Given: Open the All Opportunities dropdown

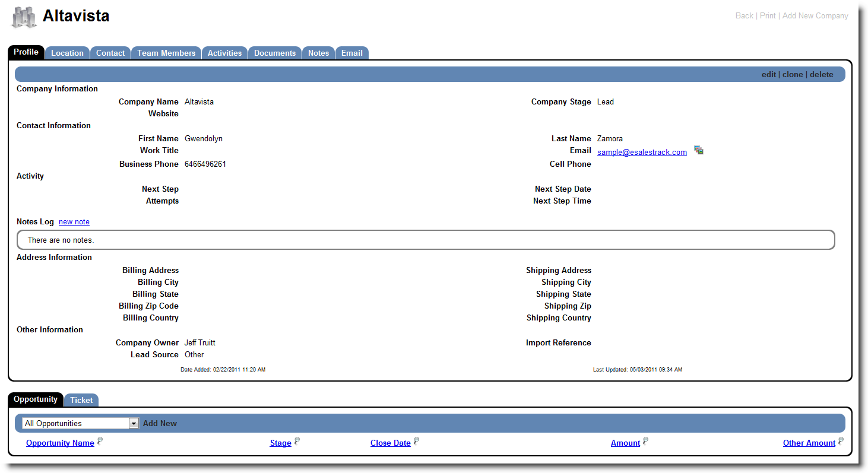Looking at the screenshot, I should pos(81,423).
